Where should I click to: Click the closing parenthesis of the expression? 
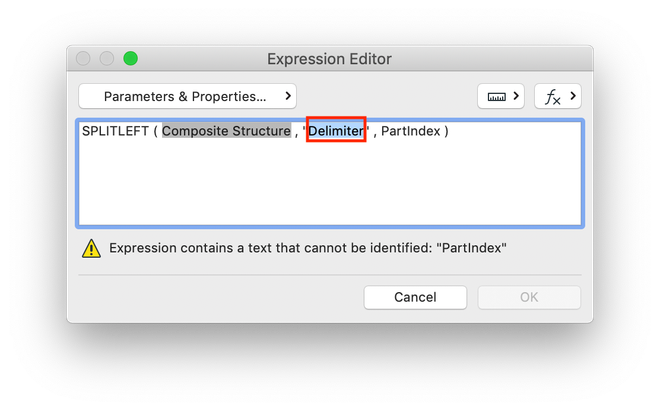point(446,131)
